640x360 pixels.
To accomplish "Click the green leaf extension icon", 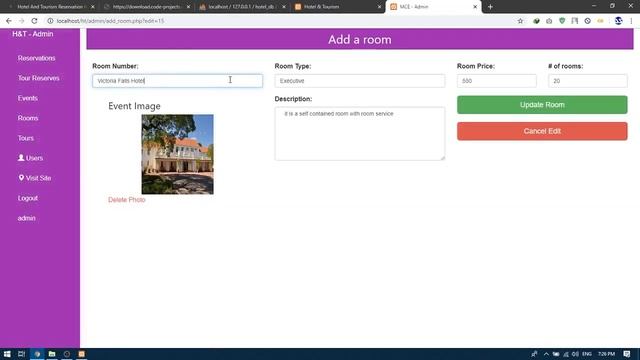I will [536, 21].
